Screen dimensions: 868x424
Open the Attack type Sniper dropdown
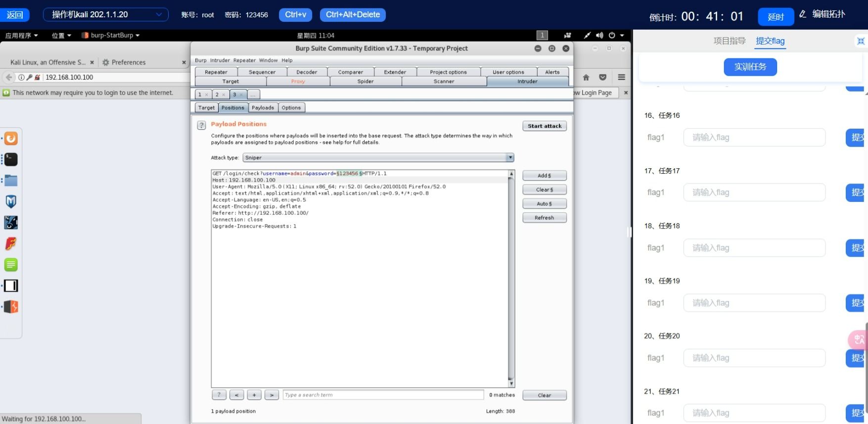(x=378, y=157)
